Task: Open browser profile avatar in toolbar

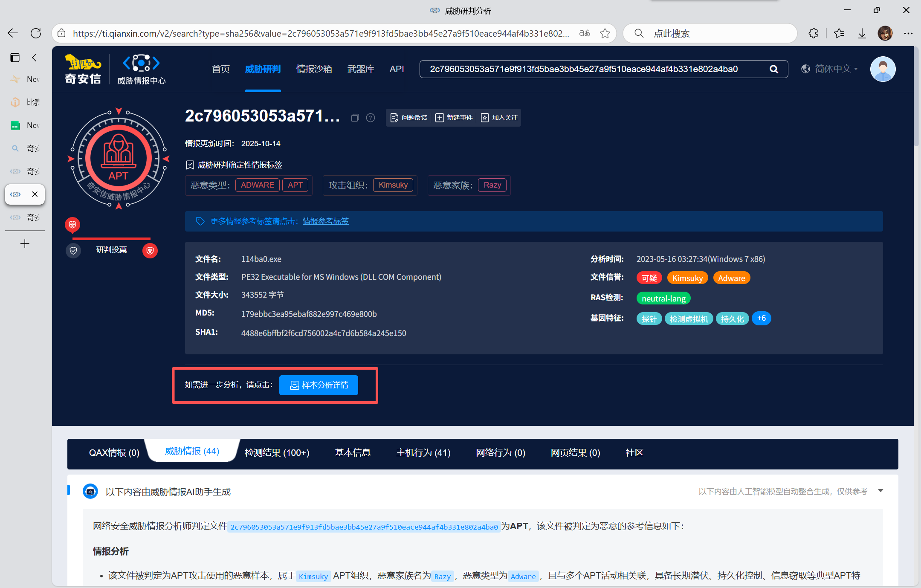Action: click(885, 33)
